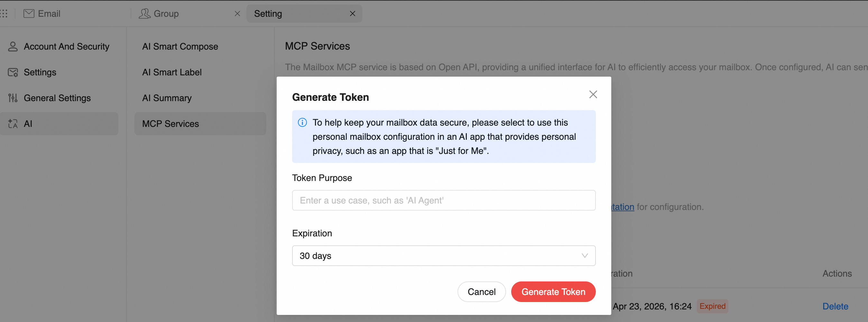
Task: Close the Generate Token dialog
Action: pos(593,94)
